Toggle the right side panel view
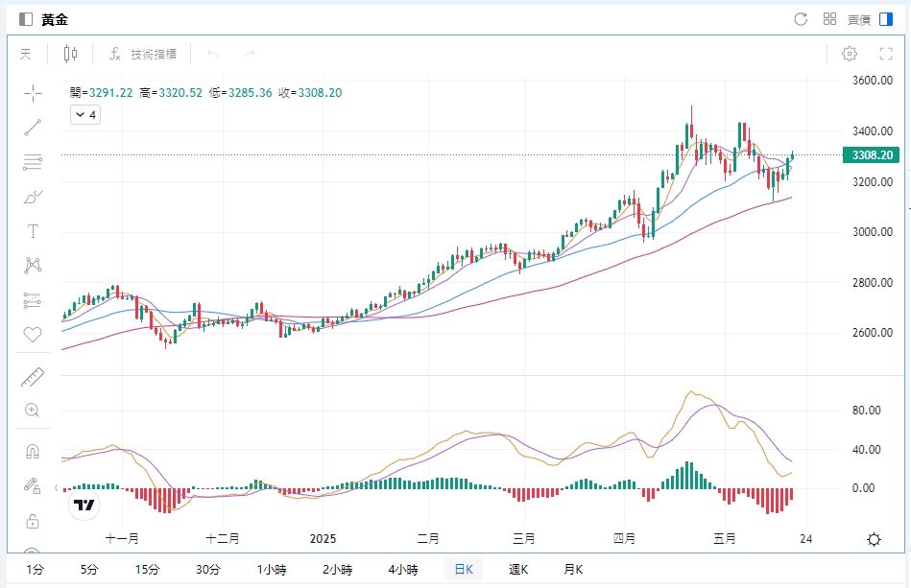Viewport: 911px width, 588px height. (885, 19)
